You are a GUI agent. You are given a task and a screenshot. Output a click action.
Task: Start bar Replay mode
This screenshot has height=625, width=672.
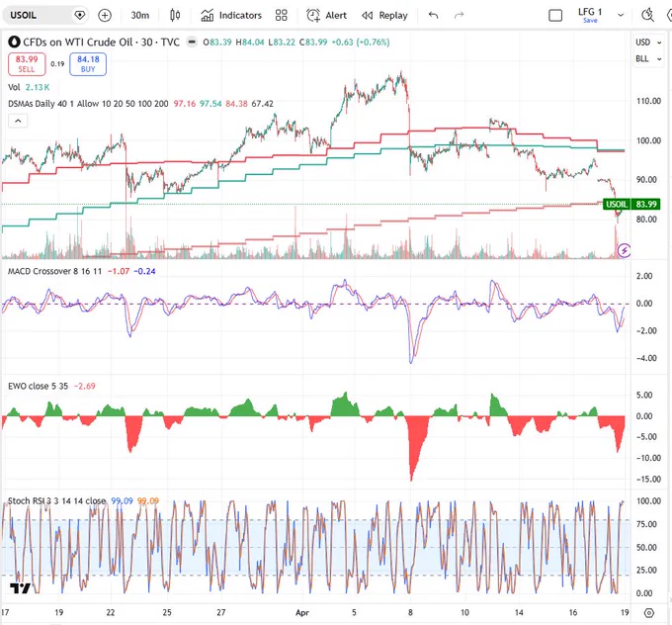(x=384, y=16)
